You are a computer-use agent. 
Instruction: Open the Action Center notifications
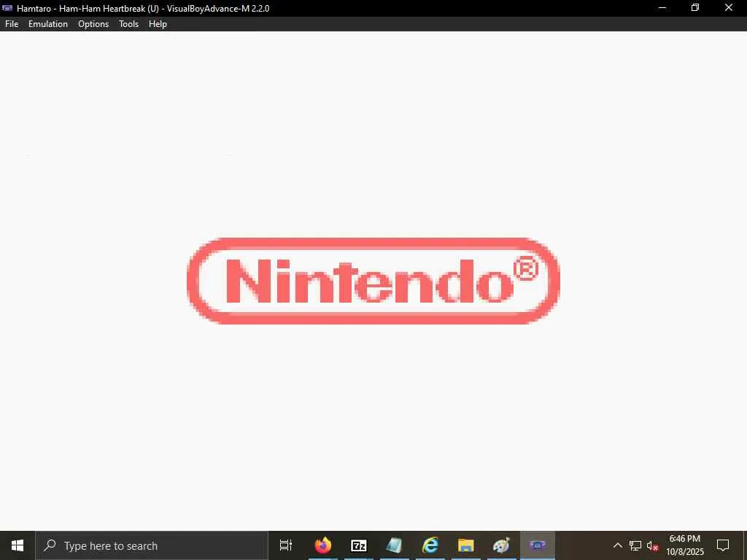click(723, 545)
